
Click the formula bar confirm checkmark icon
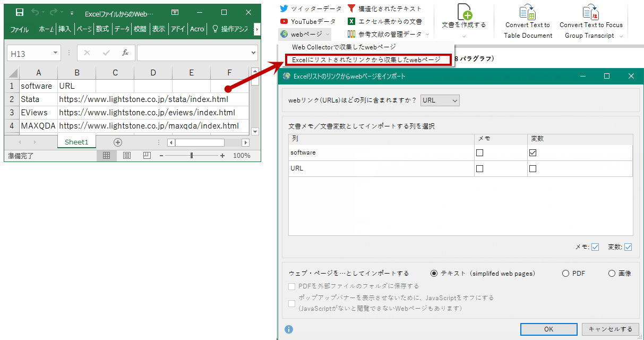point(106,53)
